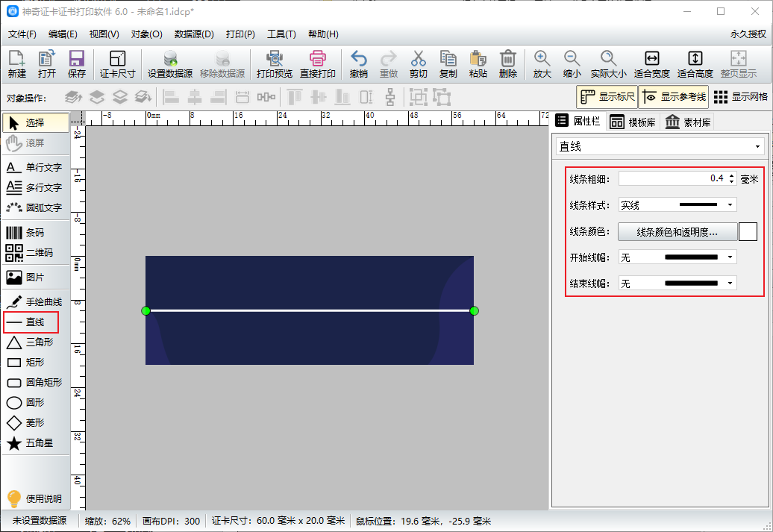Click the white line on canvas
The height and width of the screenshot is (532, 773).
click(x=310, y=310)
